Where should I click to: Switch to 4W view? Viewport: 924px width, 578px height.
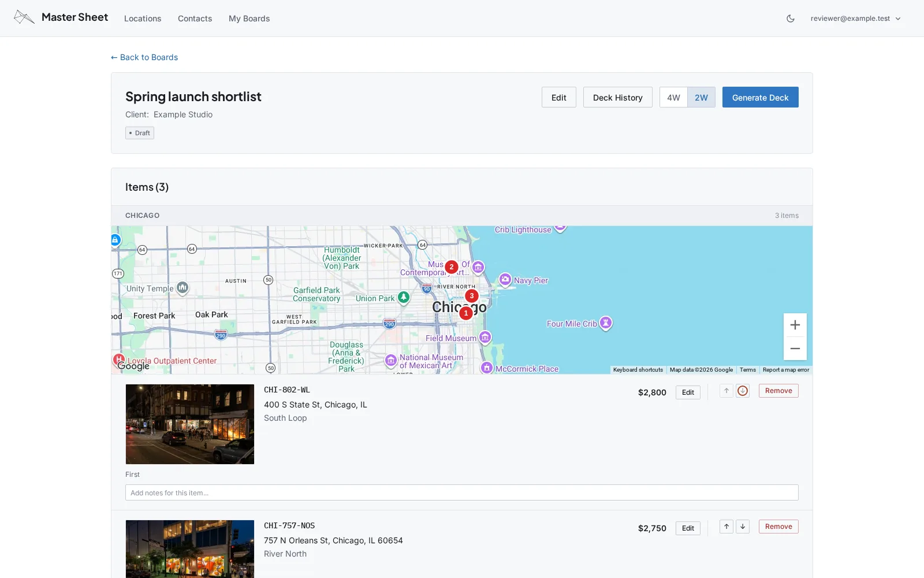coord(673,97)
